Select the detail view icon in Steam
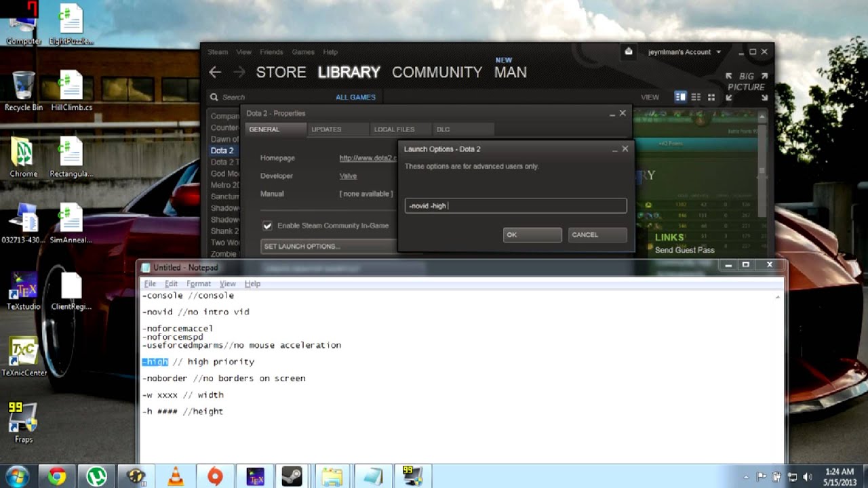Screen dimensions: 868x488 [680, 97]
